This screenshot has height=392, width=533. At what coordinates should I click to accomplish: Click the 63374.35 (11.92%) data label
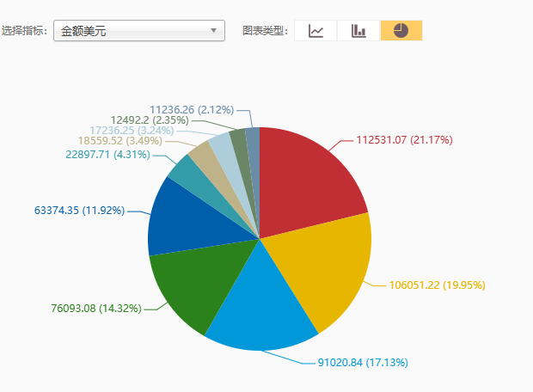[80, 210]
